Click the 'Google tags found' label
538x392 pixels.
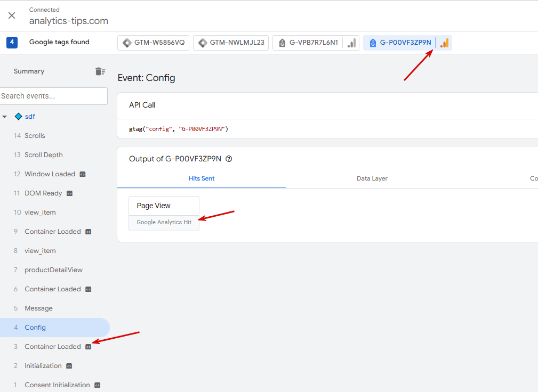coord(59,42)
